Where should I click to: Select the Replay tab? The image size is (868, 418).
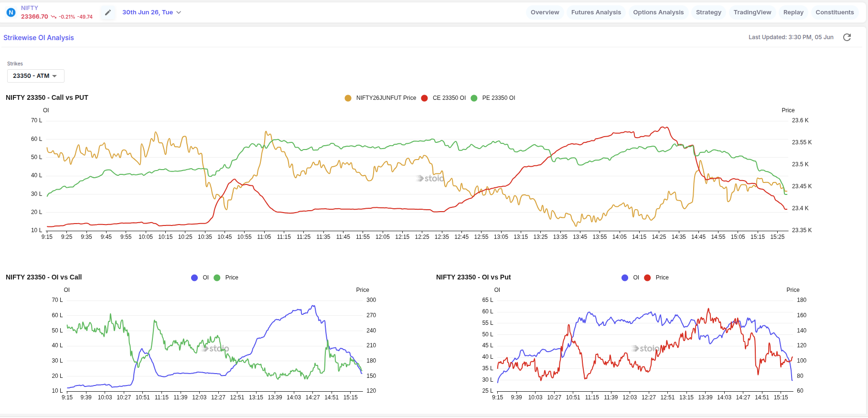point(793,12)
